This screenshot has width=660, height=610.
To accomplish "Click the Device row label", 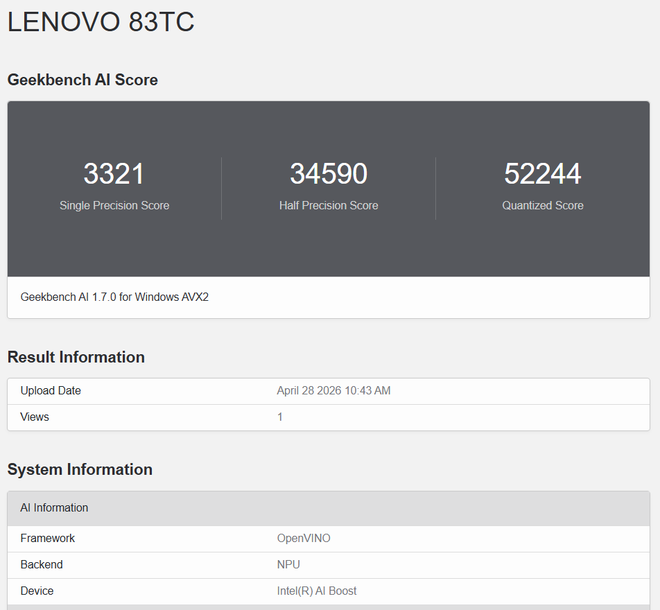I will pos(37,591).
